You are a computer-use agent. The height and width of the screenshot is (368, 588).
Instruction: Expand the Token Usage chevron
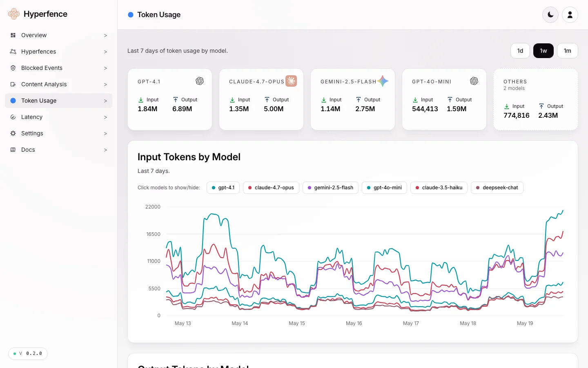pyautogui.click(x=105, y=101)
